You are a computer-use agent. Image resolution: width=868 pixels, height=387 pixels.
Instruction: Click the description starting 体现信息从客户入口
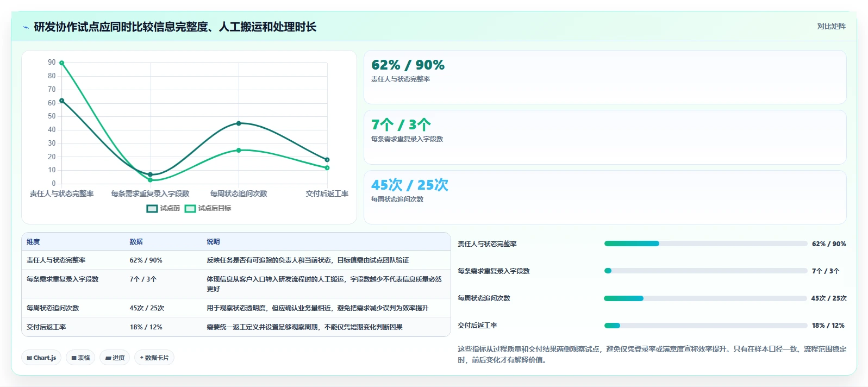325,284
